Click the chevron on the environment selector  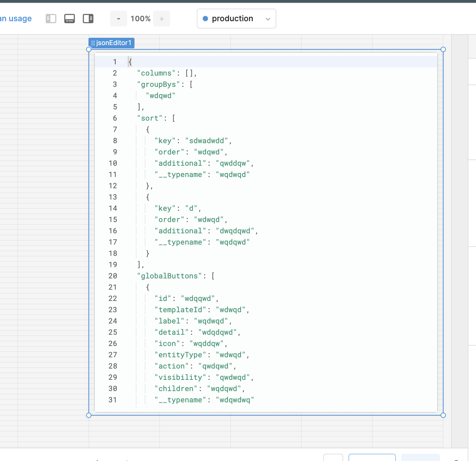click(x=268, y=19)
